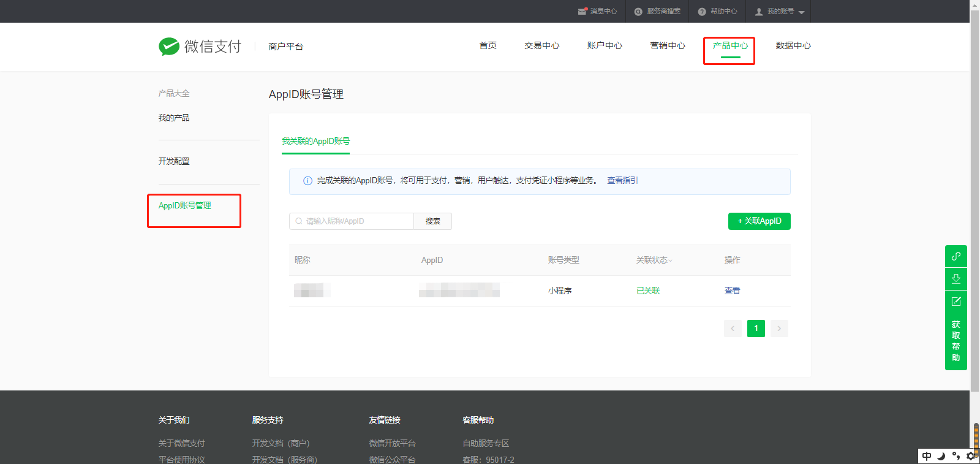The image size is (980, 464).
Task: Click the info icon in the notice
Action: pos(308,181)
